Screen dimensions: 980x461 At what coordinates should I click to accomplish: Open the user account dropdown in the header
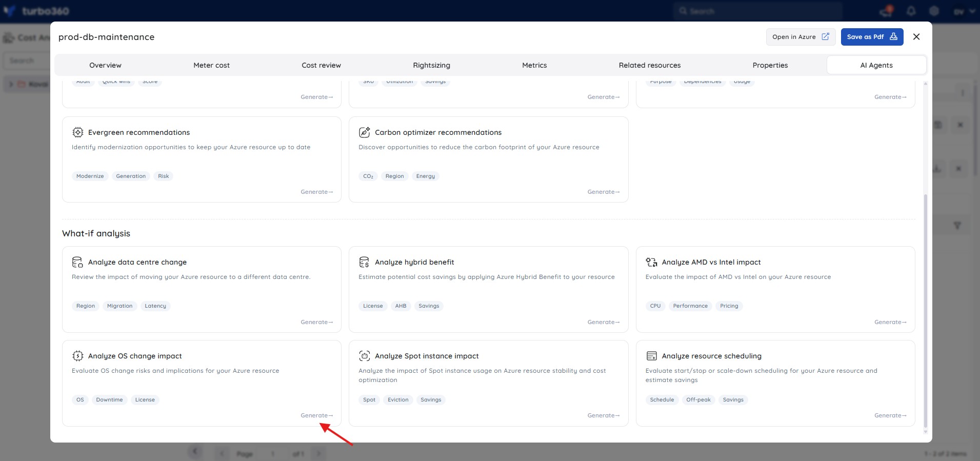(964, 11)
